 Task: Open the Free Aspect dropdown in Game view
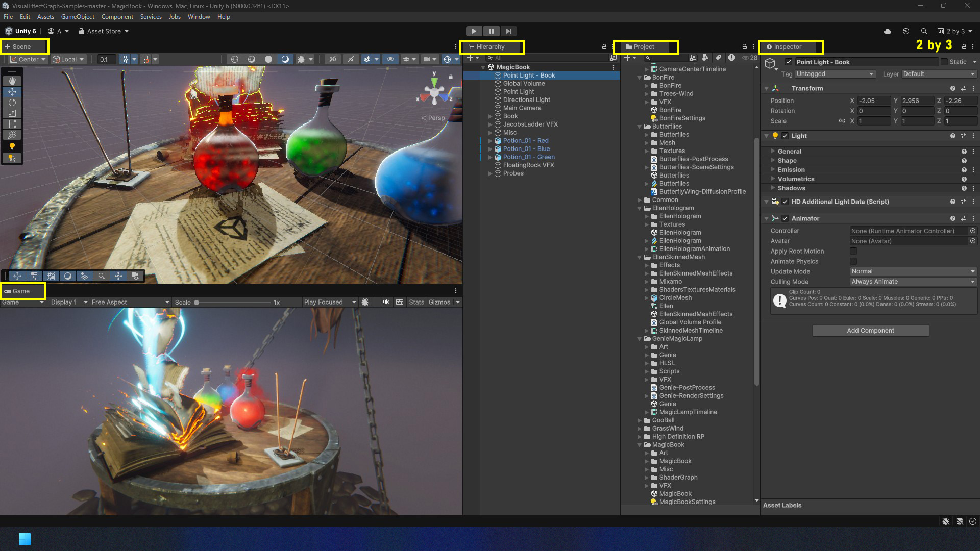130,302
